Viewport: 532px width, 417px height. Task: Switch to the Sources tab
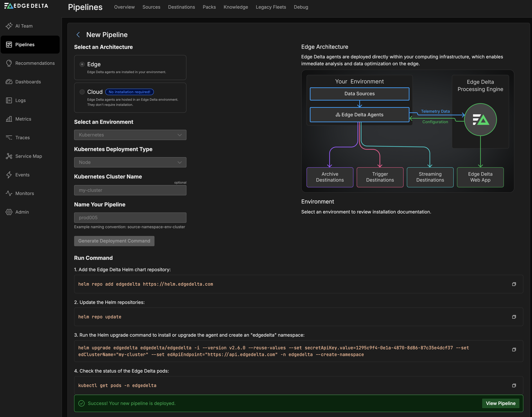click(x=151, y=7)
